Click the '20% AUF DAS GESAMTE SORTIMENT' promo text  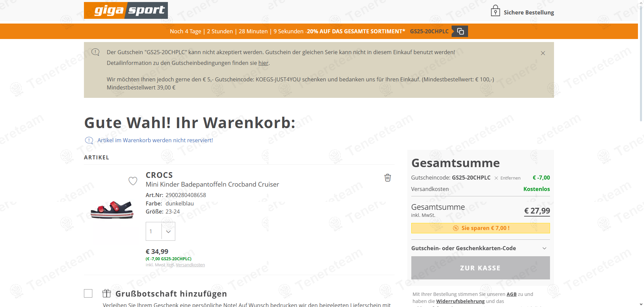click(355, 31)
